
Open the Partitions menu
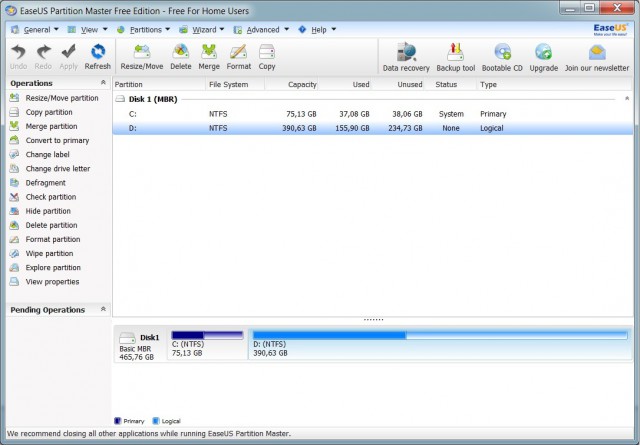143,30
